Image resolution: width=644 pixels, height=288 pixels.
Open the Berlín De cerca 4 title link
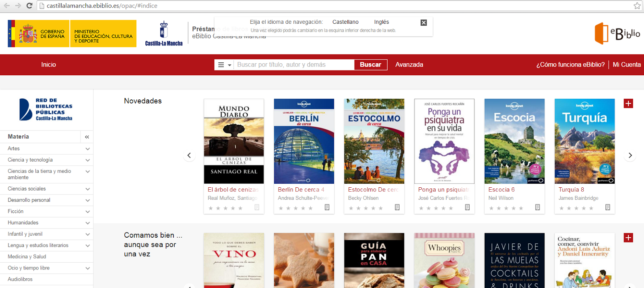(301, 189)
